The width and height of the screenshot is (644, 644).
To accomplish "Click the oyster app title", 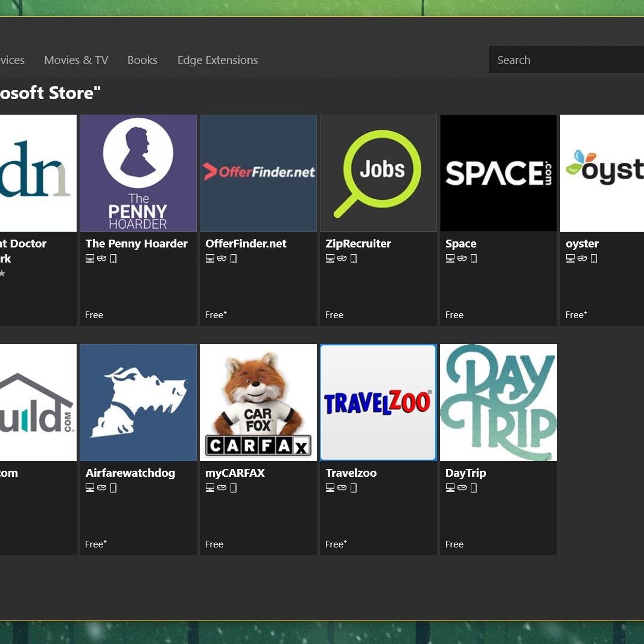I will tap(582, 244).
